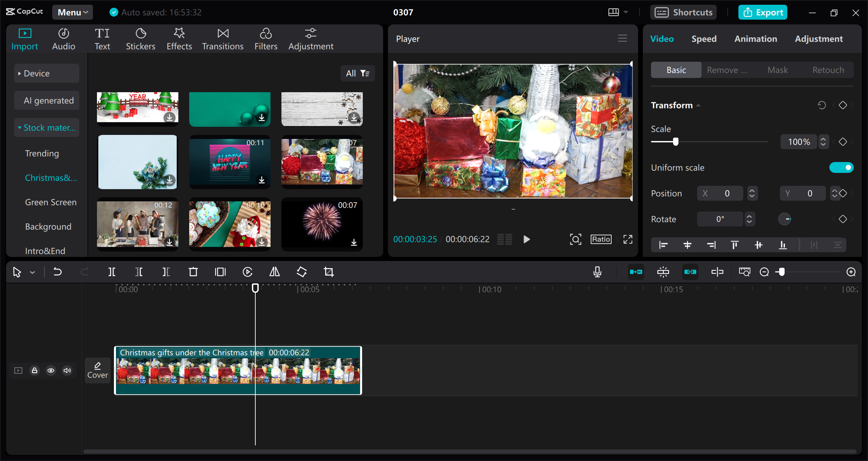Click the Export button
Screen dimensions: 868x461
(x=763, y=12)
